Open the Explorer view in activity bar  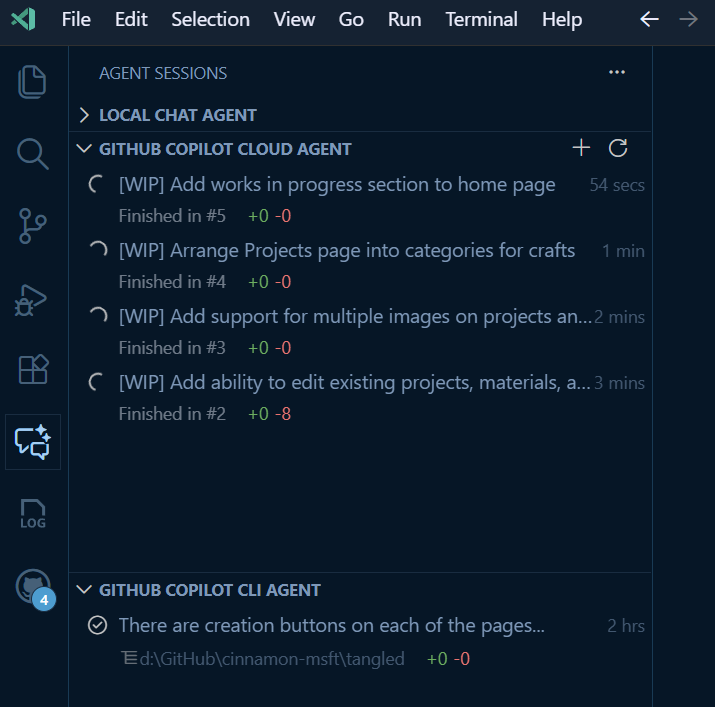point(32,82)
